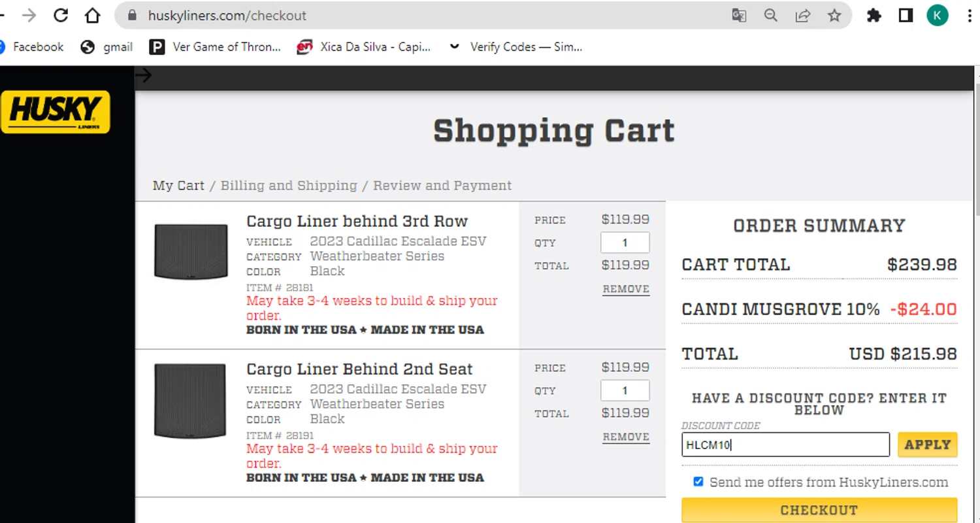Apply the discount code
The image size is (980, 523).
click(927, 445)
